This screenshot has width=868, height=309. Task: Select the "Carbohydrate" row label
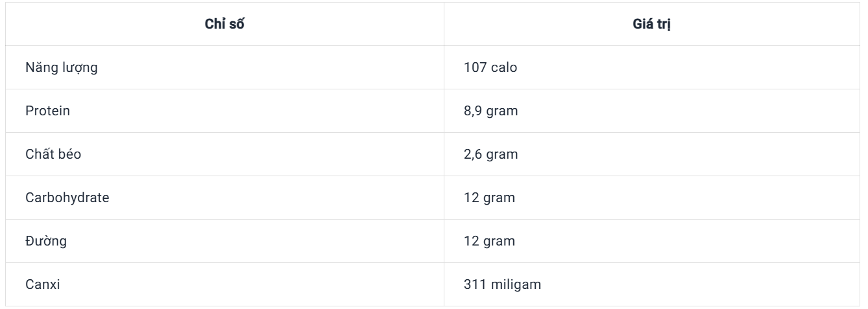pyautogui.click(x=67, y=198)
